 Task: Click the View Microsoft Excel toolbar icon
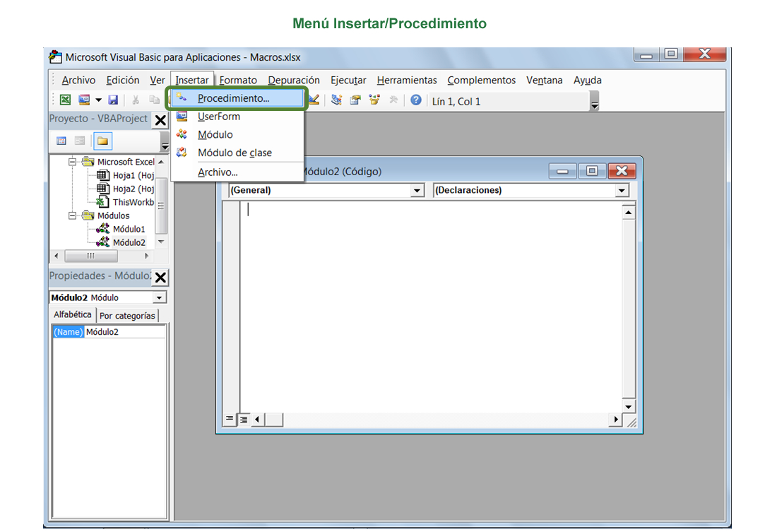[x=65, y=100]
